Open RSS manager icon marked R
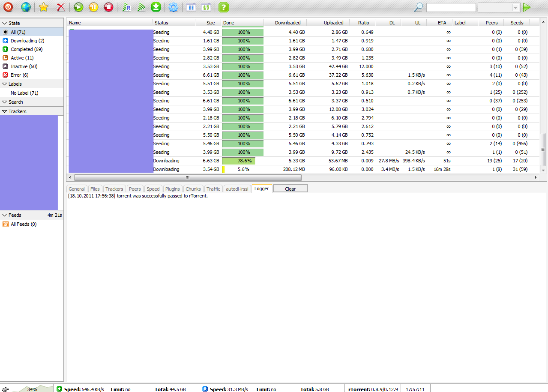 [x=126, y=7]
